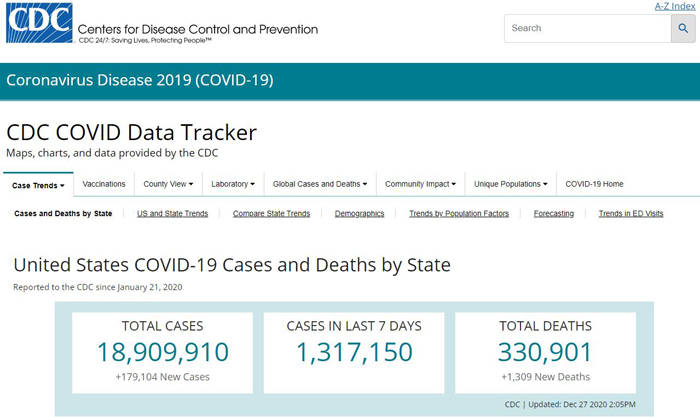Click the total deaths number 330,901
This screenshot has height=417, width=700.
coord(545,352)
